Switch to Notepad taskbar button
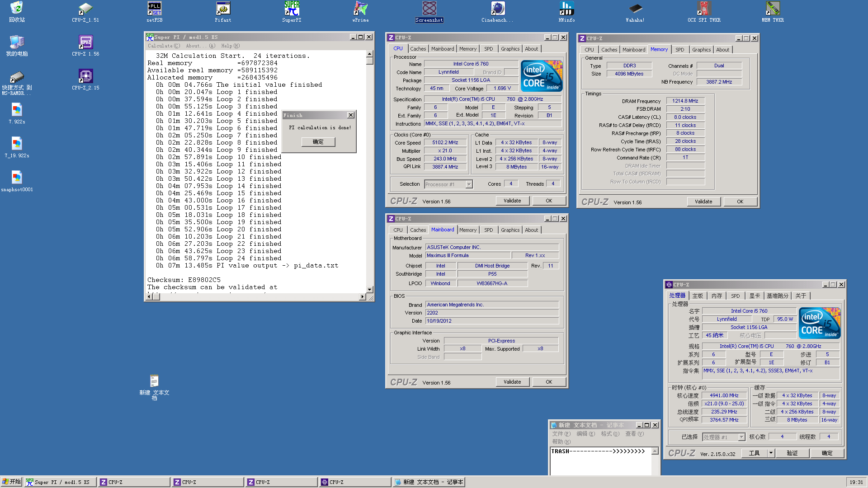 click(x=429, y=482)
